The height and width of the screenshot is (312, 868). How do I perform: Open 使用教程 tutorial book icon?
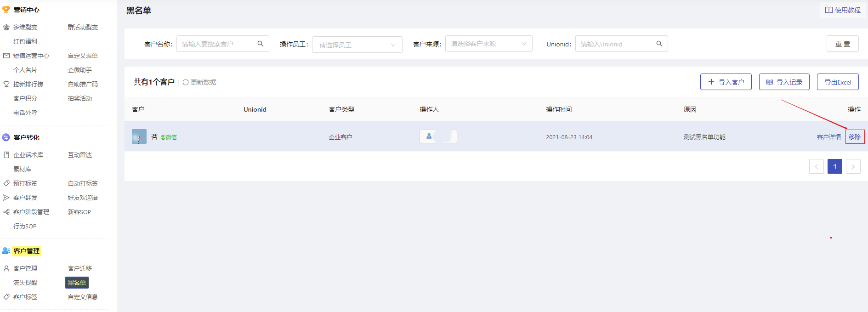tap(829, 10)
